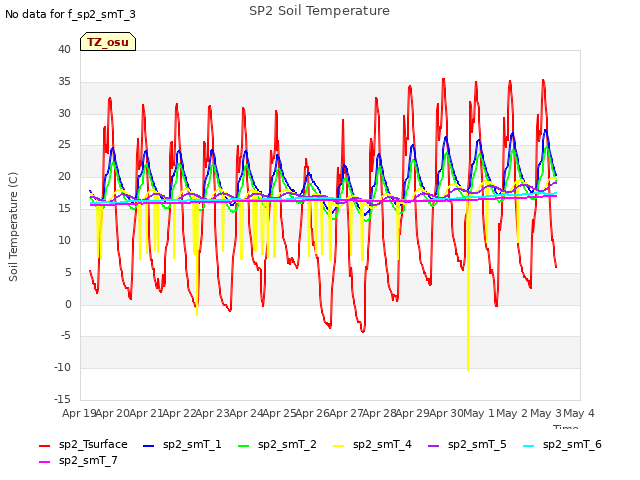Click the 30 y-axis tick label
The height and width of the screenshot is (480, 640).
[x=64, y=113]
